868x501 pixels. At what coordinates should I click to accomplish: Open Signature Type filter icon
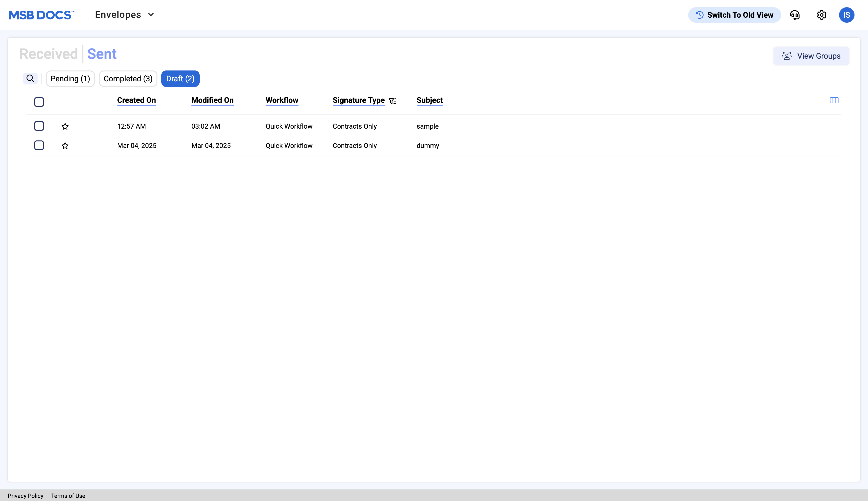tap(393, 101)
